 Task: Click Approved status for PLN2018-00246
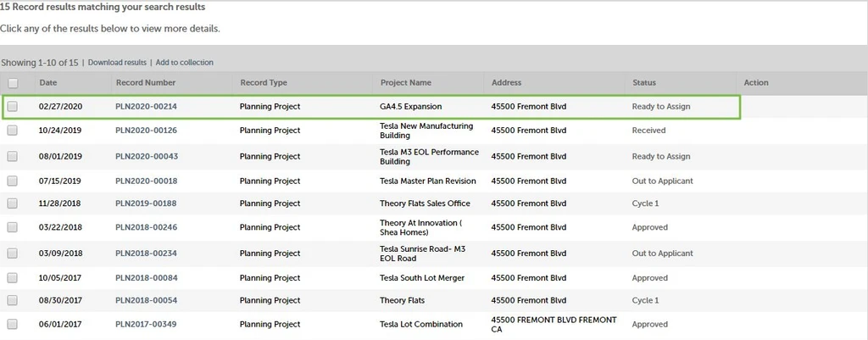650,227
